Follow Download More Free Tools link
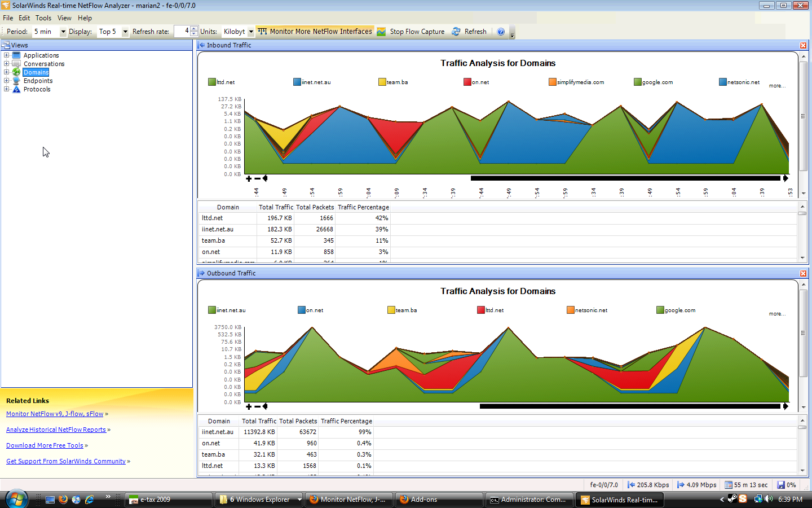The width and height of the screenshot is (812, 508). 45,445
